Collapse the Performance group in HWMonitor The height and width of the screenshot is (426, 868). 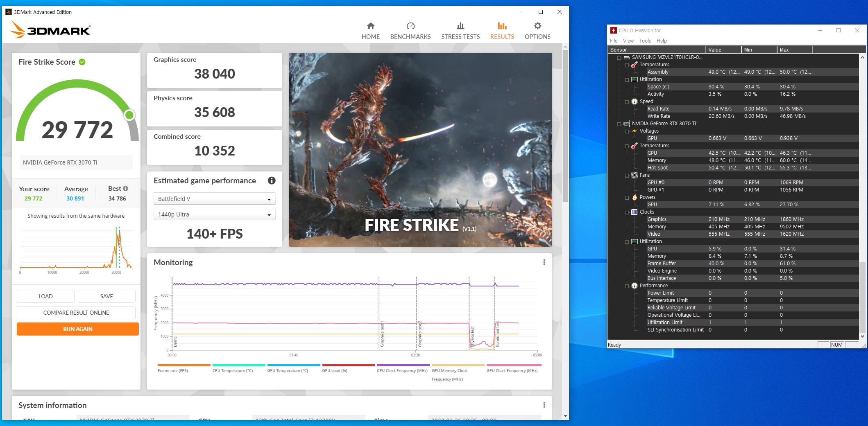tap(627, 286)
